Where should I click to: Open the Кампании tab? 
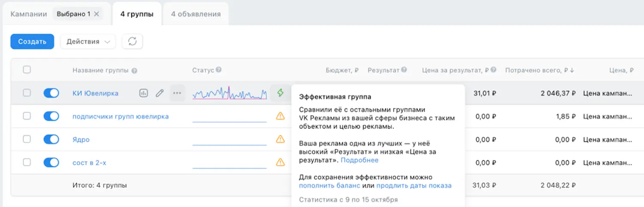pos(28,14)
